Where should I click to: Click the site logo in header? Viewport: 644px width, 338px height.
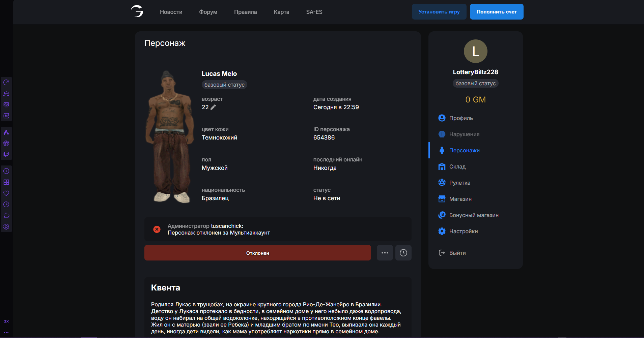coord(137,11)
